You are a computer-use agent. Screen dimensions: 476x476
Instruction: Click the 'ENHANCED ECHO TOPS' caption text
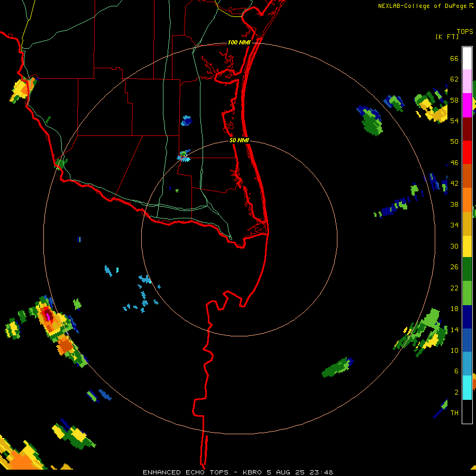pos(186,472)
